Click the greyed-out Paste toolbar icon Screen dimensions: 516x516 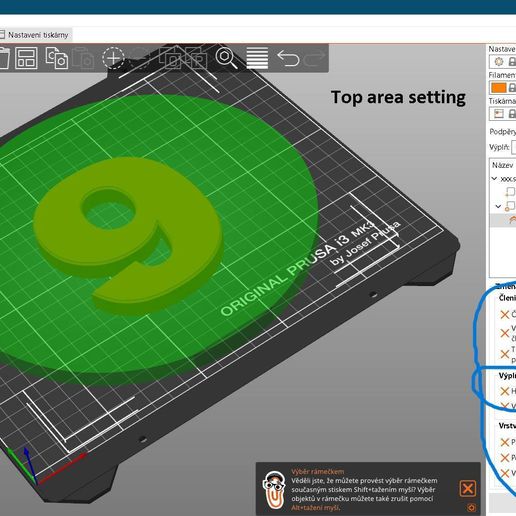click(83, 58)
